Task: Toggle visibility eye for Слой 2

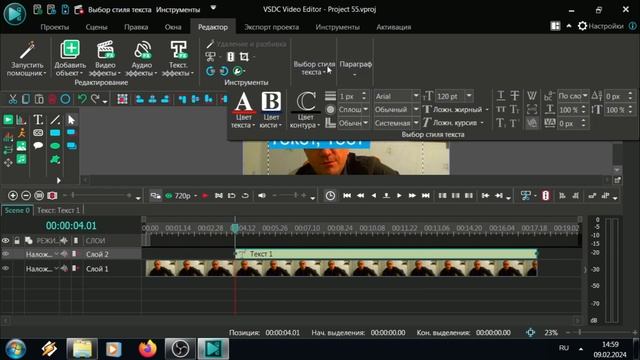Action: 6,254
